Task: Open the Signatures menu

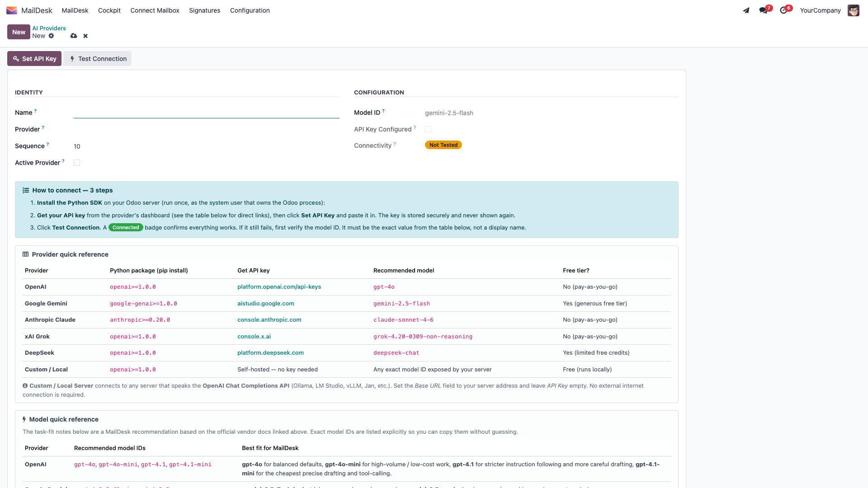Action: point(205,10)
